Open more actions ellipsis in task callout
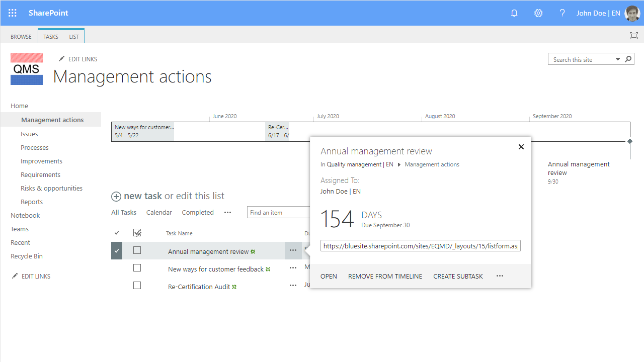 [x=500, y=276]
